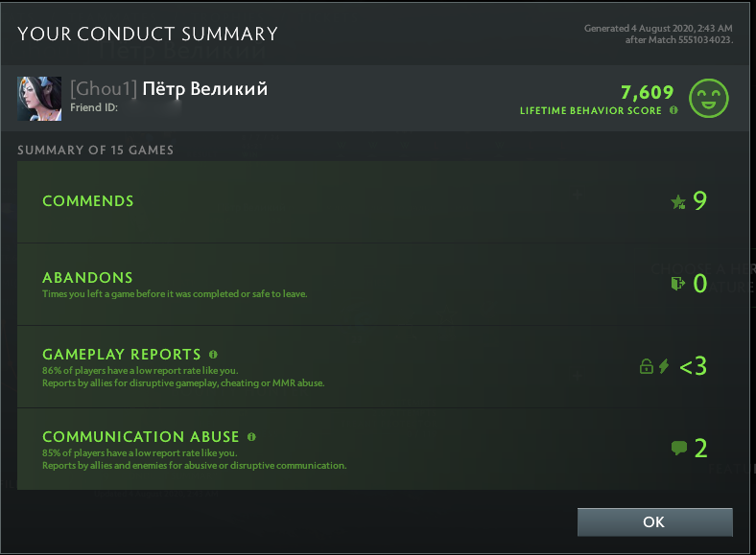The image size is (756, 555).
Task: Click the lightning bolt icon in Gameplay Reports
Action: (664, 366)
